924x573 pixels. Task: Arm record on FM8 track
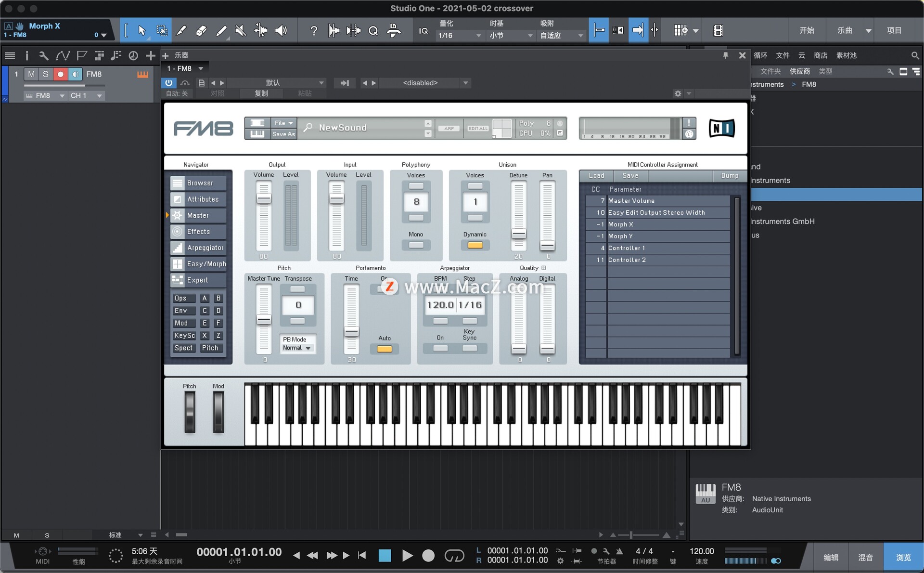60,74
